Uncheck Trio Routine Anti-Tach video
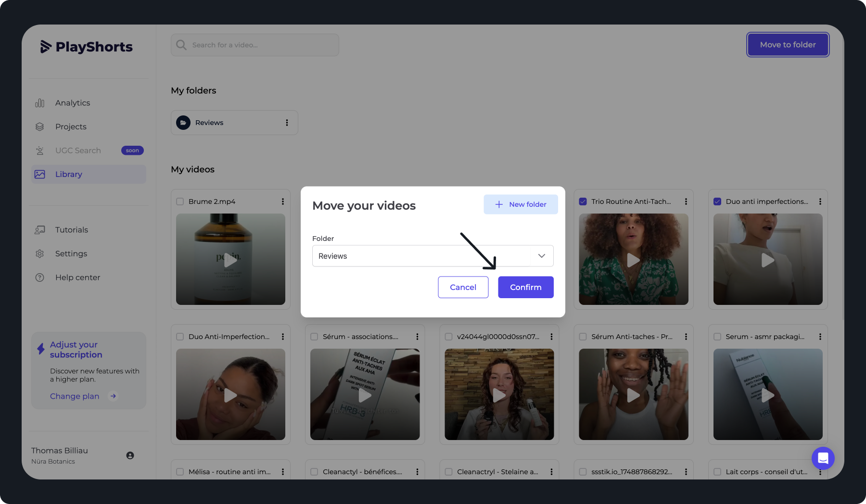The height and width of the screenshot is (504, 866). click(x=583, y=202)
